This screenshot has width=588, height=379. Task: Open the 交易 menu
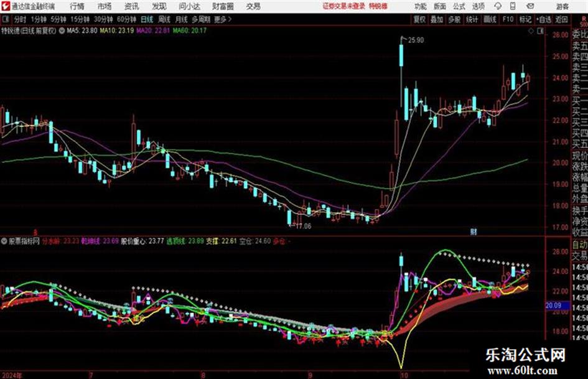pos(253,6)
